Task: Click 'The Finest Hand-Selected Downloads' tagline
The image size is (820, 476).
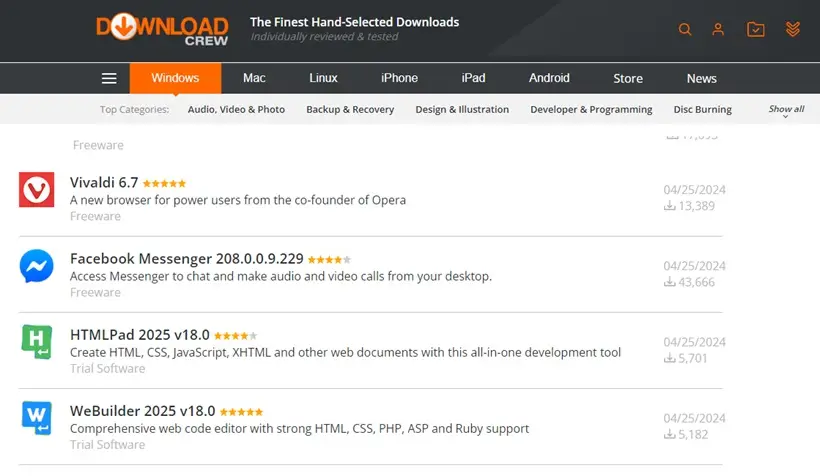Action: click(x=355, y=22)
